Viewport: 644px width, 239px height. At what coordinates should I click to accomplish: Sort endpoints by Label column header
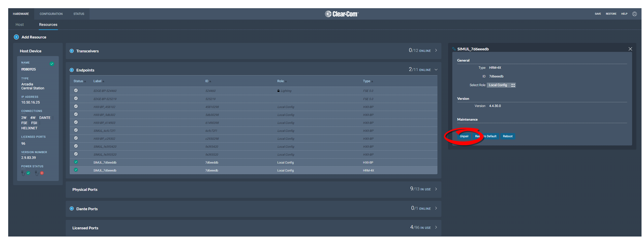tap(97, 81)
